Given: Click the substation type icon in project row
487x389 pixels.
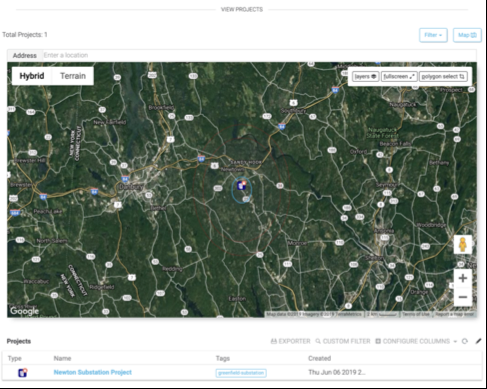Looking at the screenshot, I should click(x=23, y=372).
